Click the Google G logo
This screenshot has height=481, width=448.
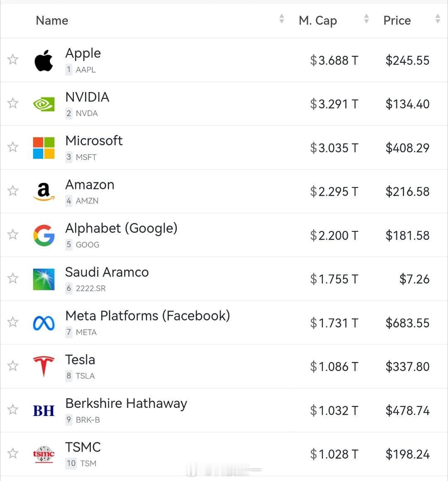[x=44, y=235]
